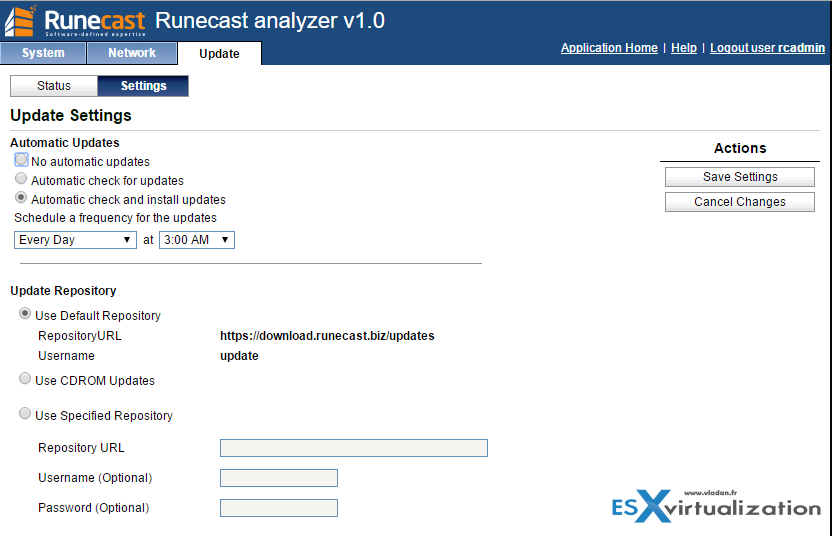Click the Update Repository section label
The height and width of the screenshot is (536, 832).
tap(63, 291)
